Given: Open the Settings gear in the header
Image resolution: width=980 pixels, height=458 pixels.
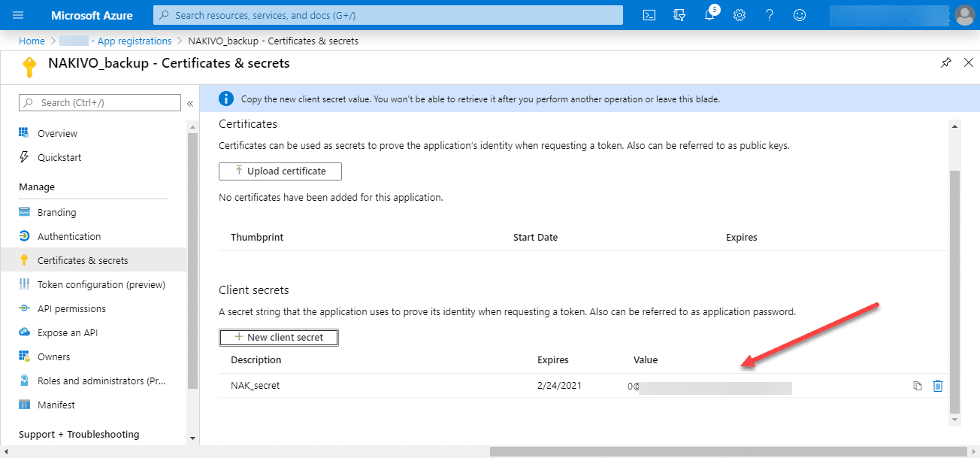Looking at the screenshot, I should [x=740, y=15].
